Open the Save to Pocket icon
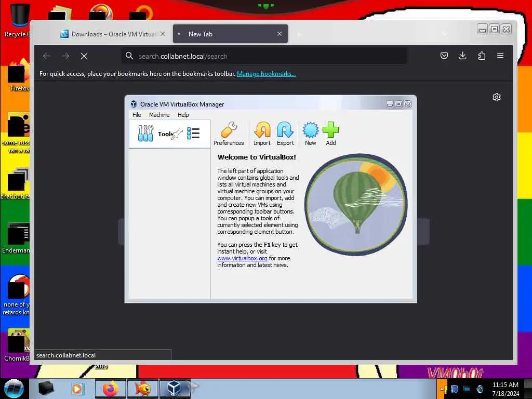 pyautogui.click(x=444, y=56)
